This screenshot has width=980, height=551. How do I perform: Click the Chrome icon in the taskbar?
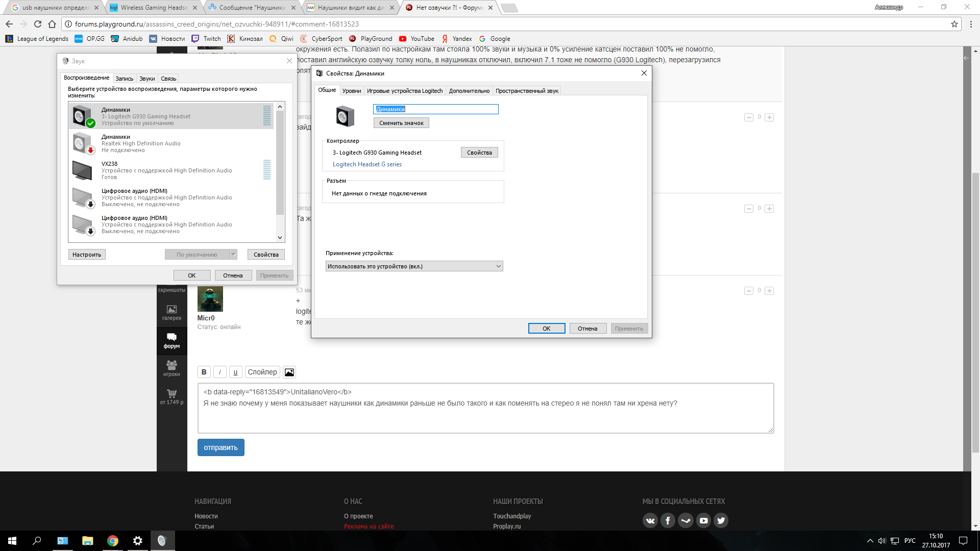point(112,541)
